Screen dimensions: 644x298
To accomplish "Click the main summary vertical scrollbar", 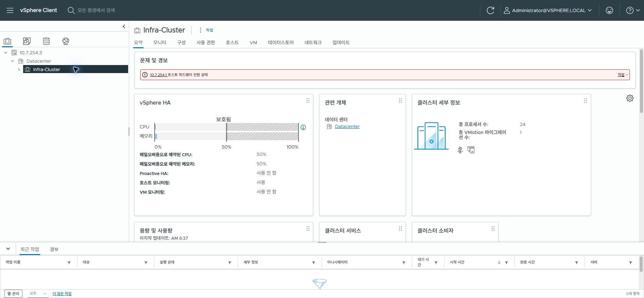I will [x=641, y=80].
